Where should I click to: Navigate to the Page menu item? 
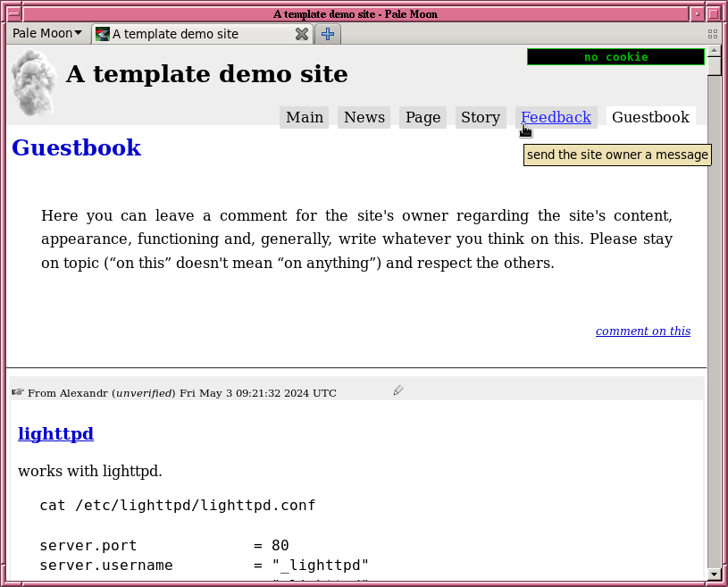[x=423, y=117]
